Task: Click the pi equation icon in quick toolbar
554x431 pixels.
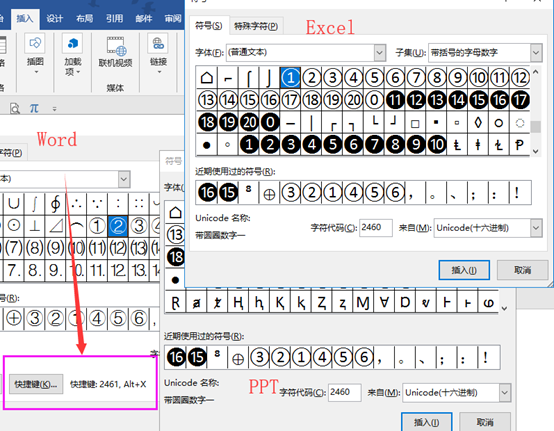Action: click(34, 108)
